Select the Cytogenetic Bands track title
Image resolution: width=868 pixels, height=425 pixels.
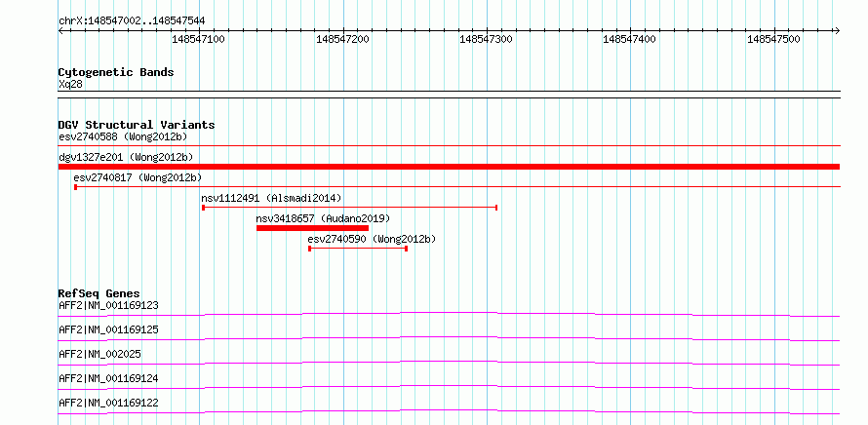116,72
